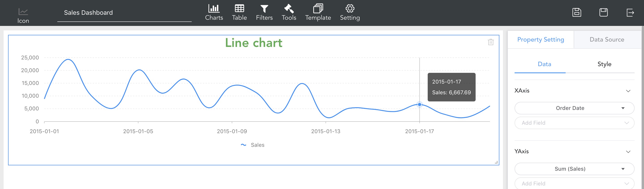Image resolution: width=644 pixels, height=189 pixels.
Task: Click the 2015-01-05 axis label
Action: 138,131
